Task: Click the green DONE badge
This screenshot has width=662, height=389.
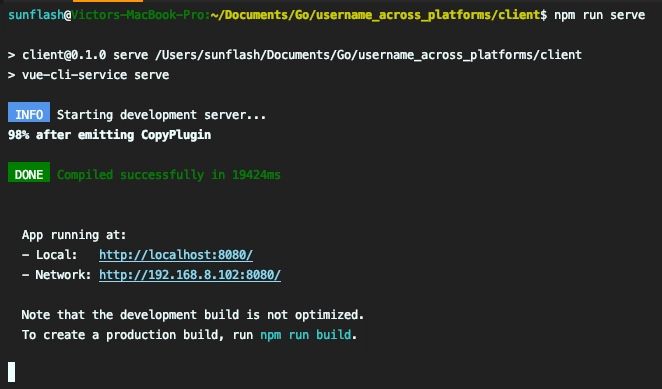Action: coord(29,172)
